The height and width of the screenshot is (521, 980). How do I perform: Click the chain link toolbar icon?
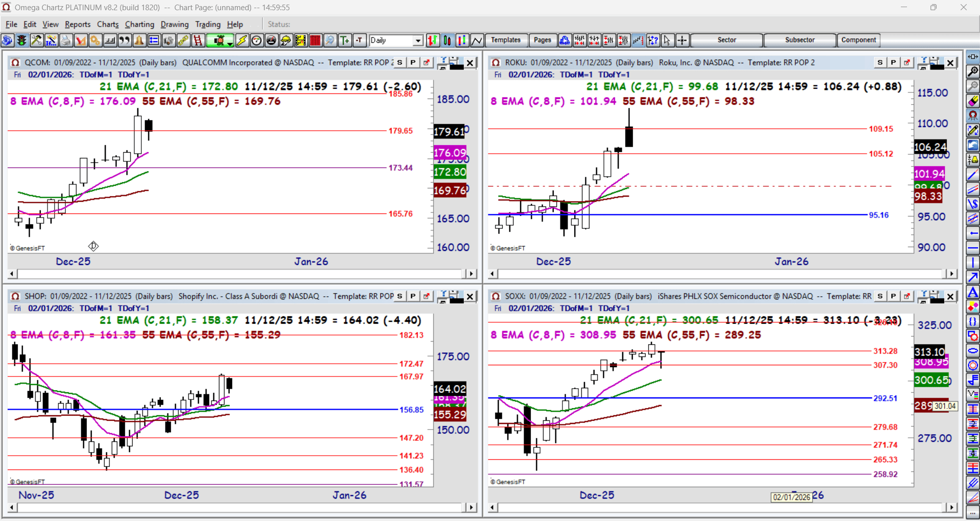[x=183, y=40]
